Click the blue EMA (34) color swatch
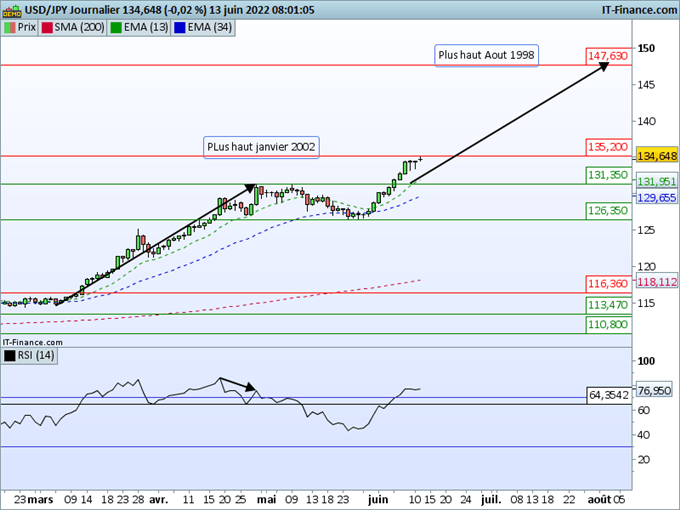 [180, 27]
